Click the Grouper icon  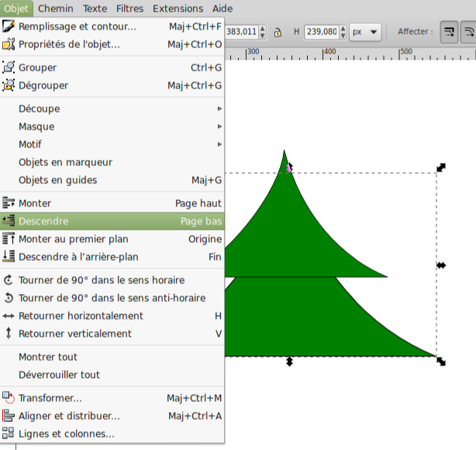pos(9,67)
